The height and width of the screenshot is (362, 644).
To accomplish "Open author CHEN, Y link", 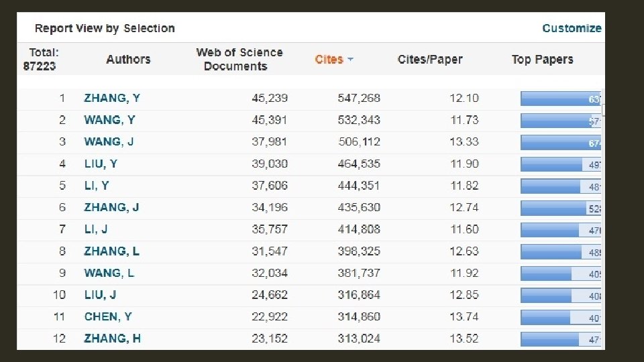I will (x=108, y=316).
